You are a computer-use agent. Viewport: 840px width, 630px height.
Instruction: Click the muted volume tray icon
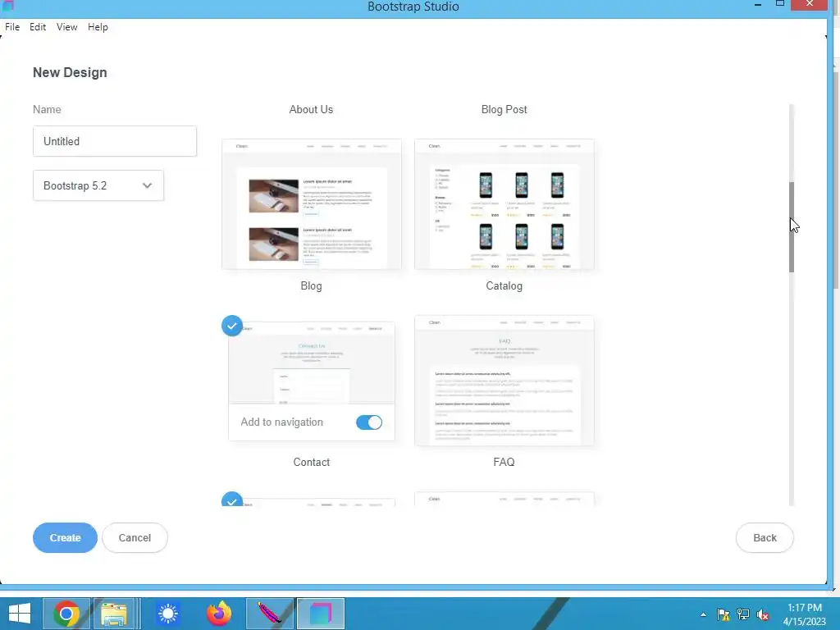pyautogui.click(x=763, y=614)
